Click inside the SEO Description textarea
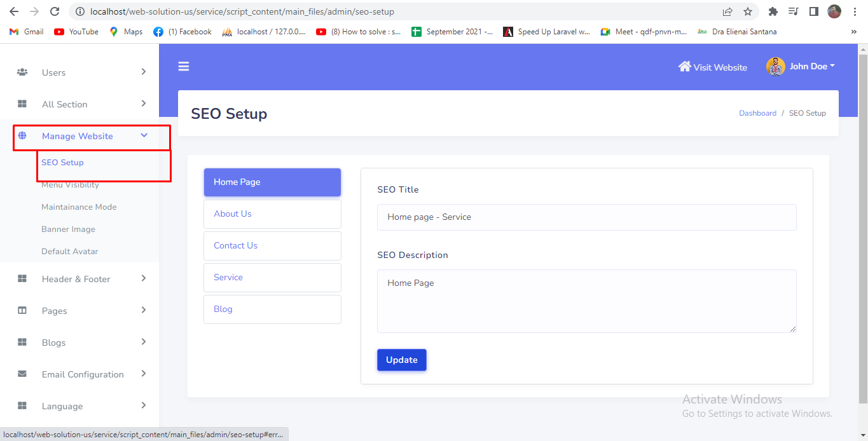Screen dimensions: 868x441 pos(586,301)
